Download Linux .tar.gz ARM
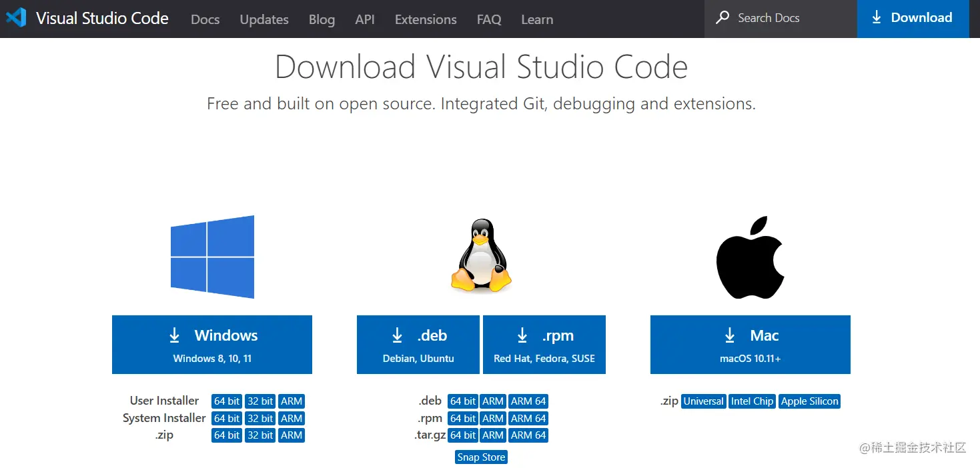The height and width of the screenshot is (468, 980). pyautogui.click(x=493, y=435)
